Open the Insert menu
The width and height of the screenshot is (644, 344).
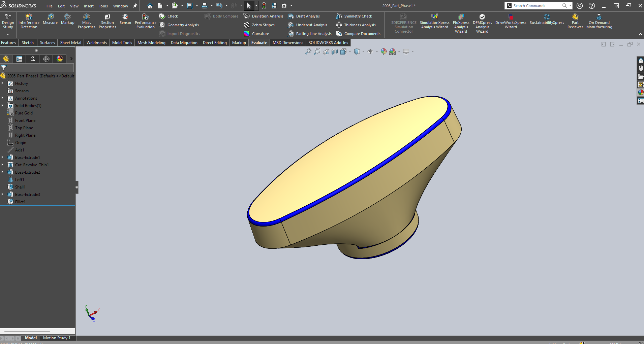[x=89, y=6]
